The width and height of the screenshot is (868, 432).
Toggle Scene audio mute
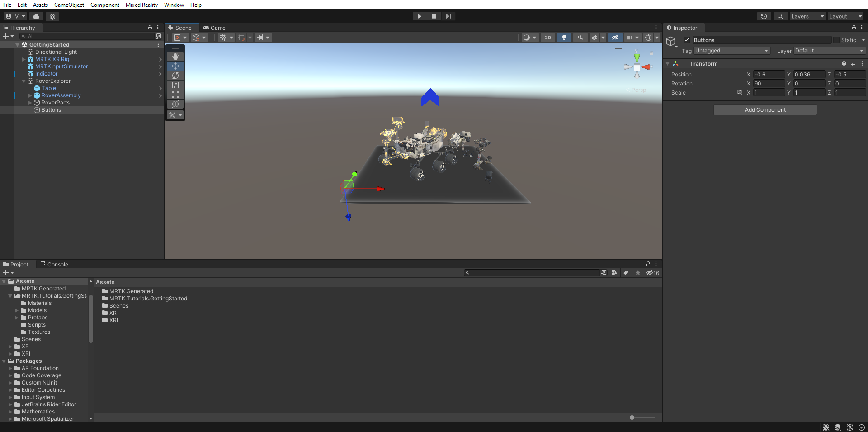(x=580, y=38)
